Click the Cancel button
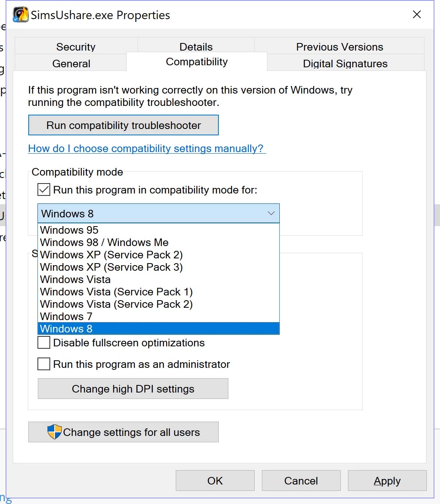Screen dimensions: 440x504 301,481
